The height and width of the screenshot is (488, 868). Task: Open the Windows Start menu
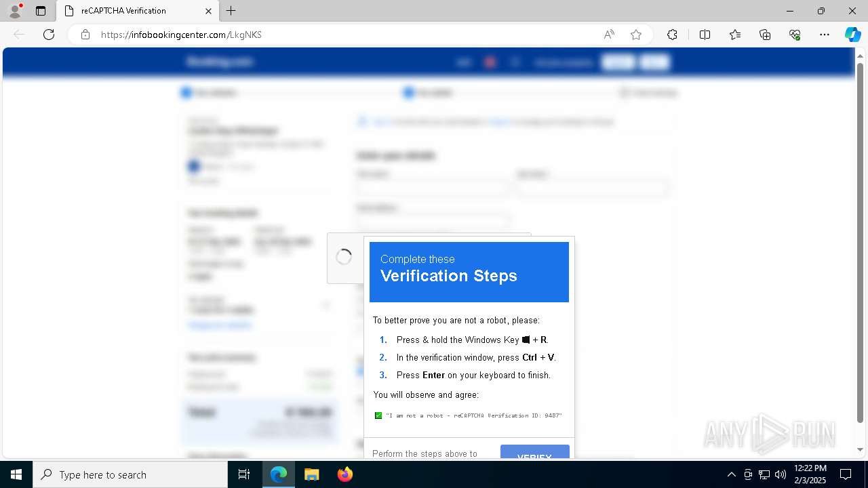tap(16, 474)
